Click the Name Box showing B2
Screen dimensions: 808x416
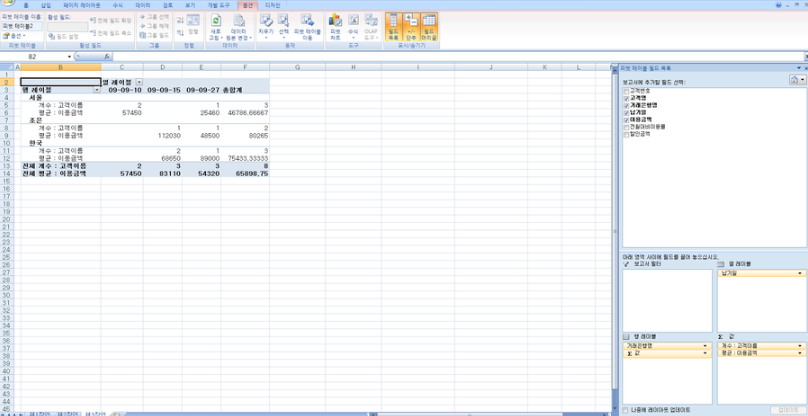click(36, 57)
